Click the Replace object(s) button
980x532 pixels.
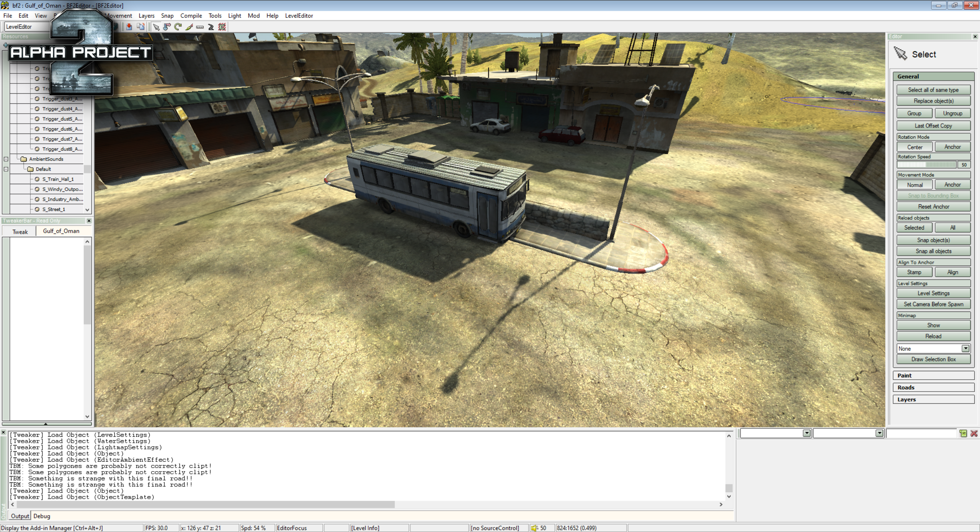click(x=933, y=101)
